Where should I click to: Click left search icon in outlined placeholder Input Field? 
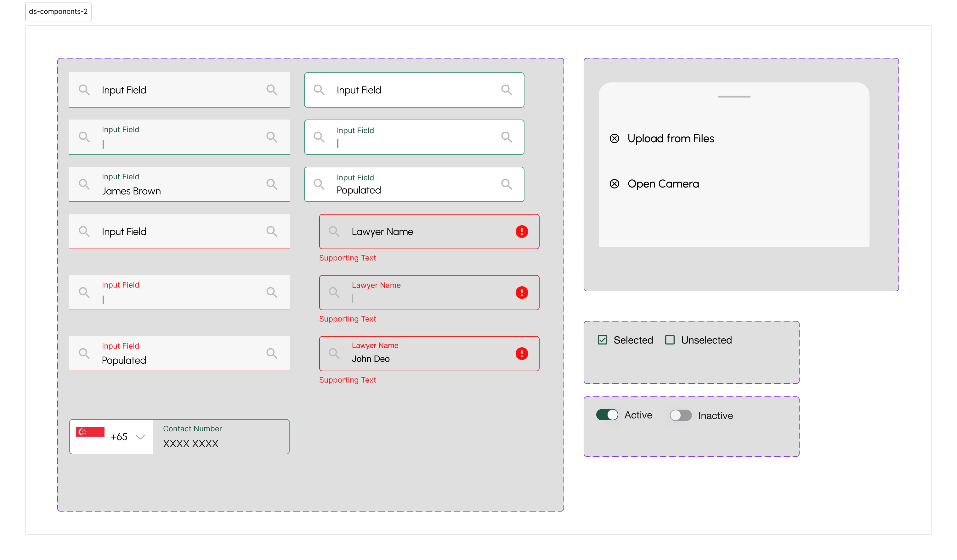point(319,90)
